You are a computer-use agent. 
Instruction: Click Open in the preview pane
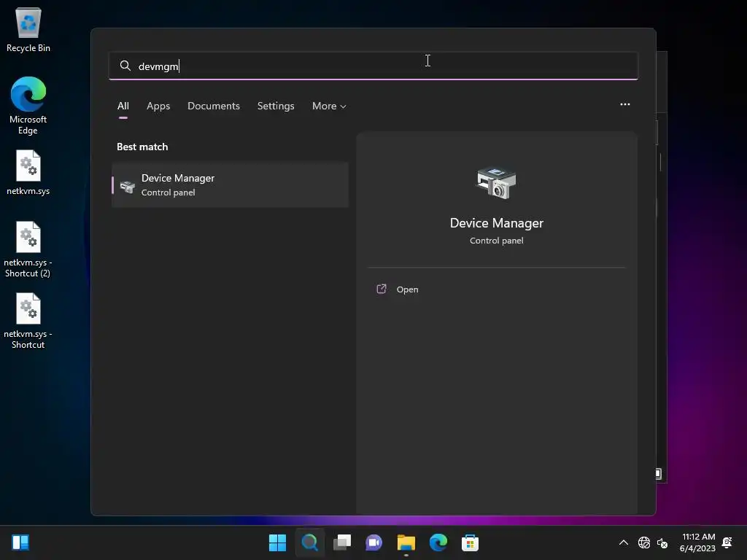point(407,289)
